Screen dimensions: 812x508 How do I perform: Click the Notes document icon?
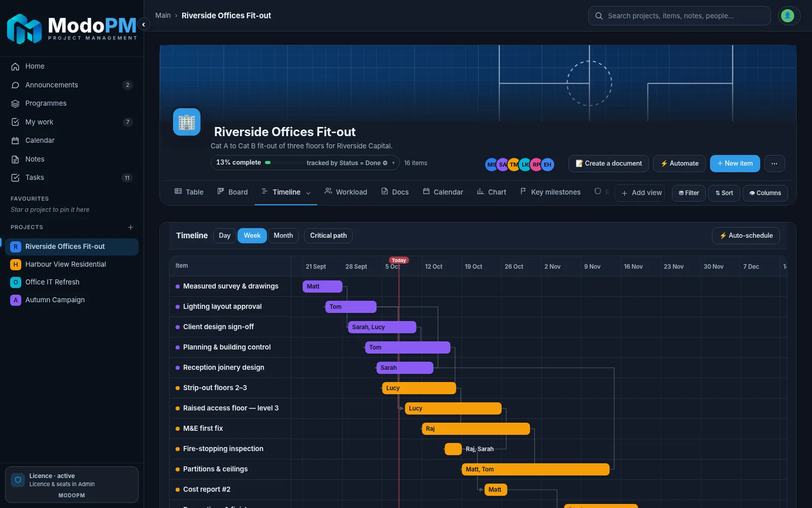click(x=15, y=159)
